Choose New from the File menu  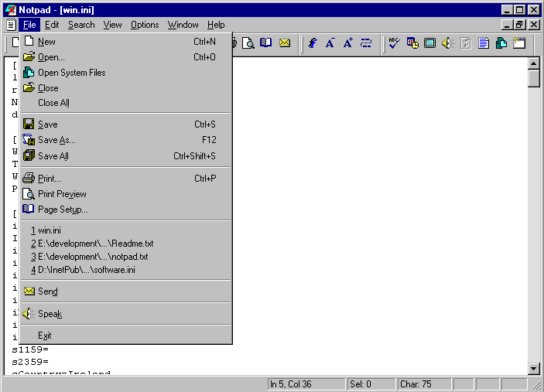coord(126,42)
